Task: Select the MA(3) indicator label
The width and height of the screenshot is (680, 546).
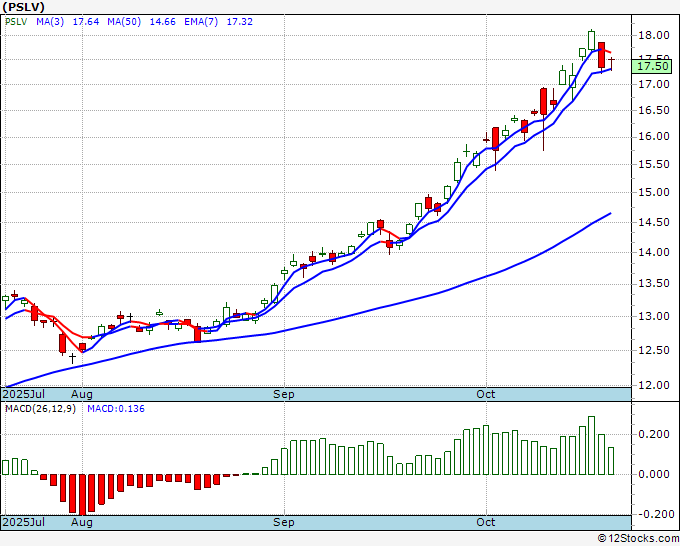Action: 50,22
